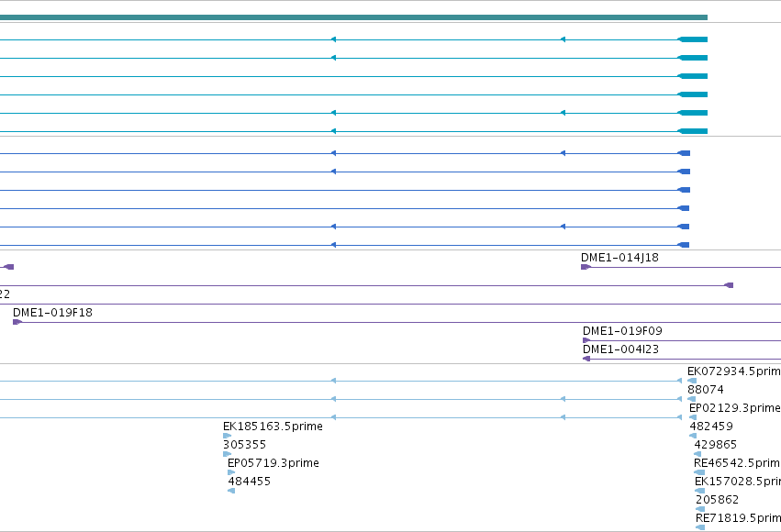Screen dimensions: 781x532
Task: Click purple end glyph of the long clone above DME1-019F18
Action: tap(729, 285)
